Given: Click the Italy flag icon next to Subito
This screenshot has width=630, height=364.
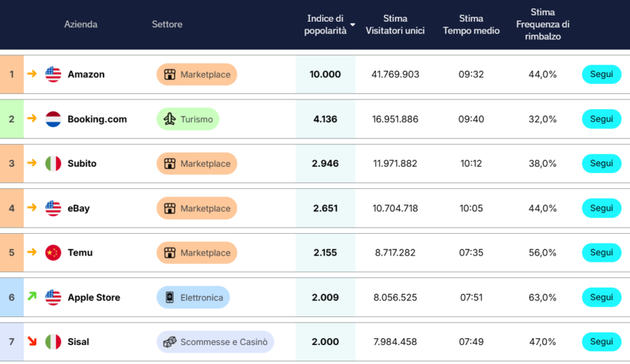Looking at the screenshot, I should coord(53,164).
